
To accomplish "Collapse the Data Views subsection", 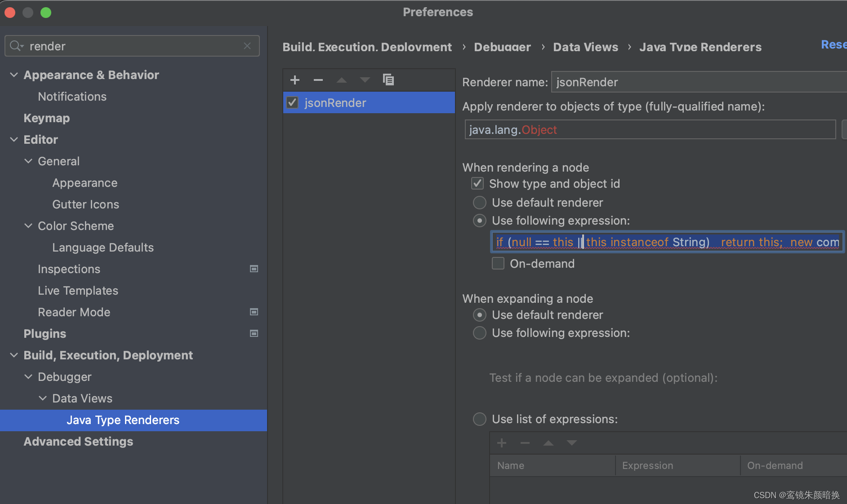I will tap(43, 398).
